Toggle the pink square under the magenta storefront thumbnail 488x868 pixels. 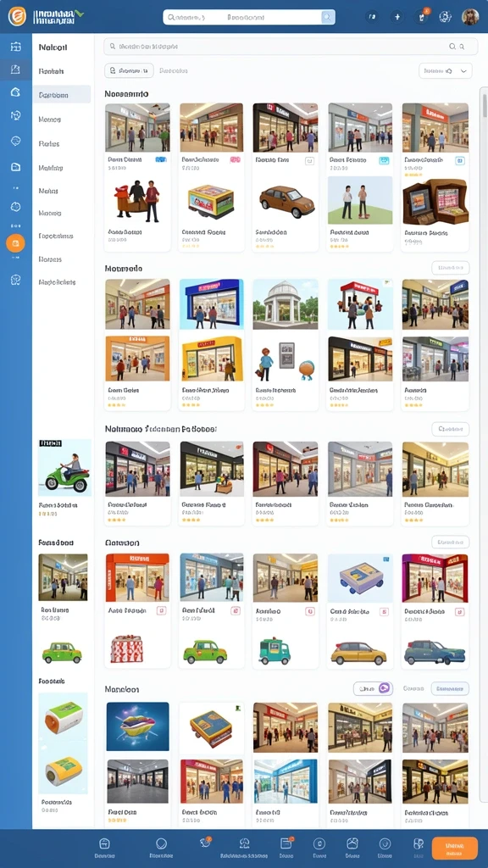point(458,612)
